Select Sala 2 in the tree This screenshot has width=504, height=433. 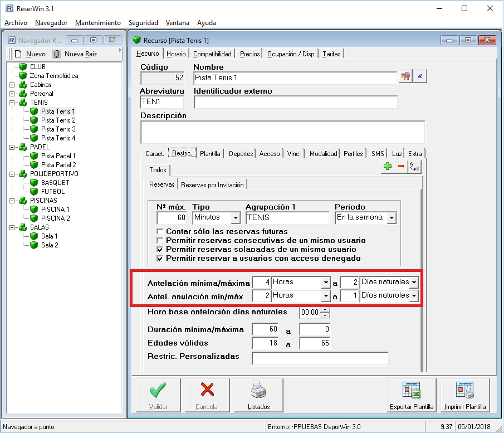tap(50, 245)
